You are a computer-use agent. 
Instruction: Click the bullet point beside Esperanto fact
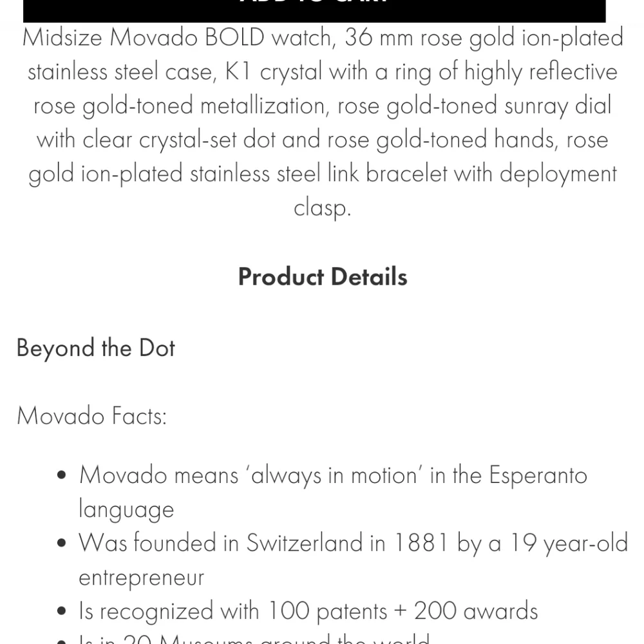61,475
